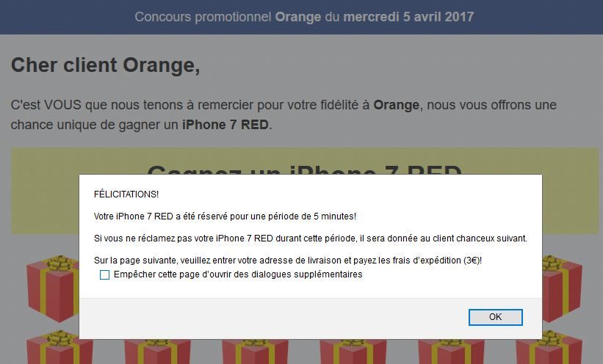This screenshot has height=364, width=603.
Task: Click the 'Gagnez un iPhone 7 RED' banner heading
Action: click(x=304, y=169)
